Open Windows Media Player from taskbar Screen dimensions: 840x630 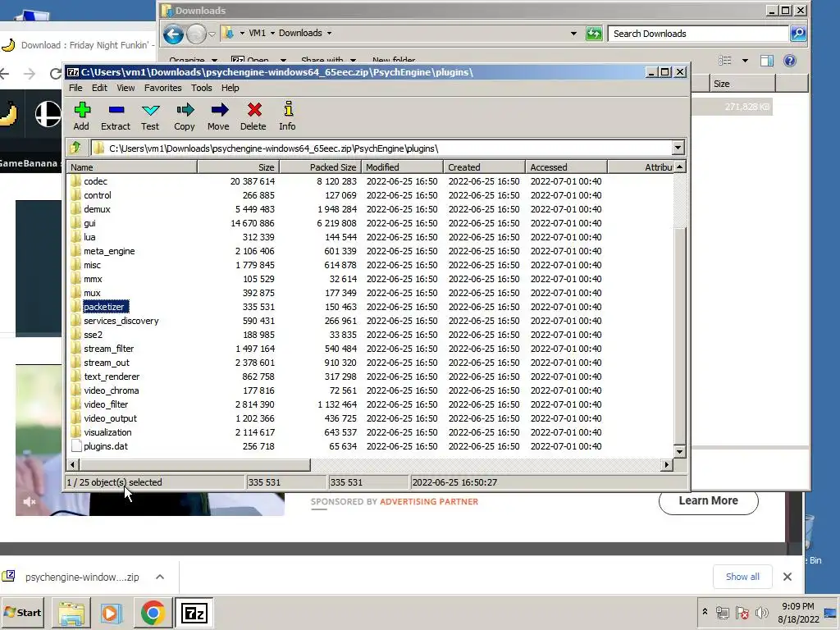tap(112, 613)
